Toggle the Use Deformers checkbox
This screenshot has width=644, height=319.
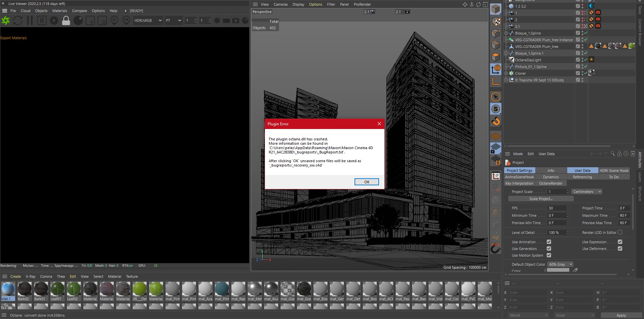point(620,249)
